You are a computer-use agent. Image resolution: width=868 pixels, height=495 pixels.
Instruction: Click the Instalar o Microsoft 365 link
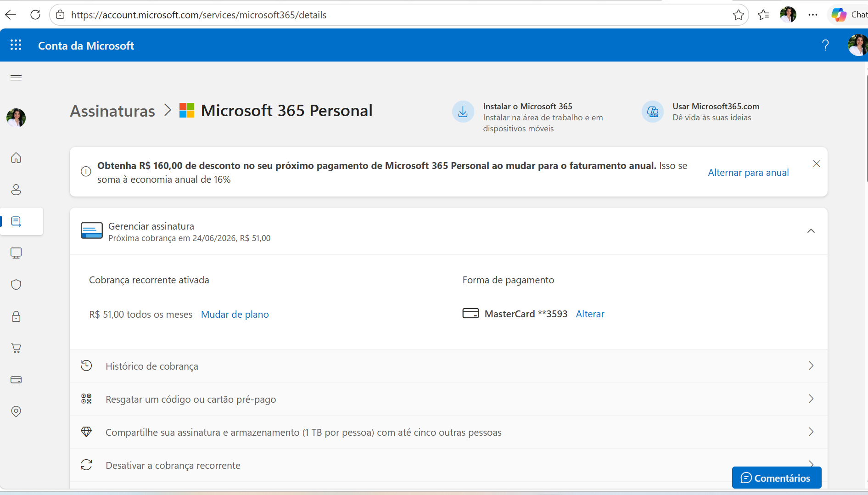pos(527,106)
